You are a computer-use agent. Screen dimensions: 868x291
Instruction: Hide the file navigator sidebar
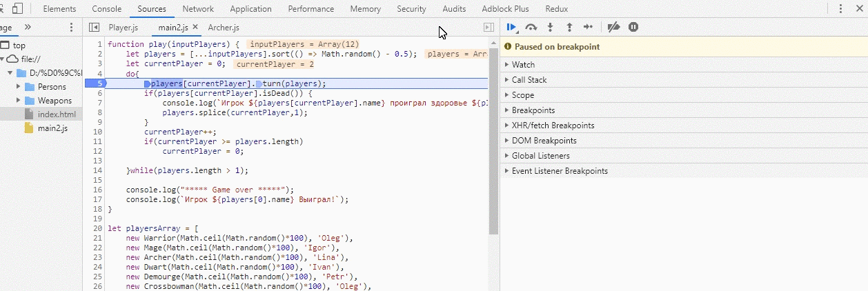94,28
